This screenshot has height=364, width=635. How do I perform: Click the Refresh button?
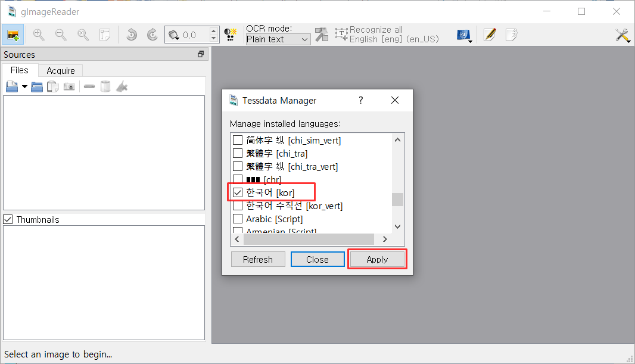coord(258,260)
